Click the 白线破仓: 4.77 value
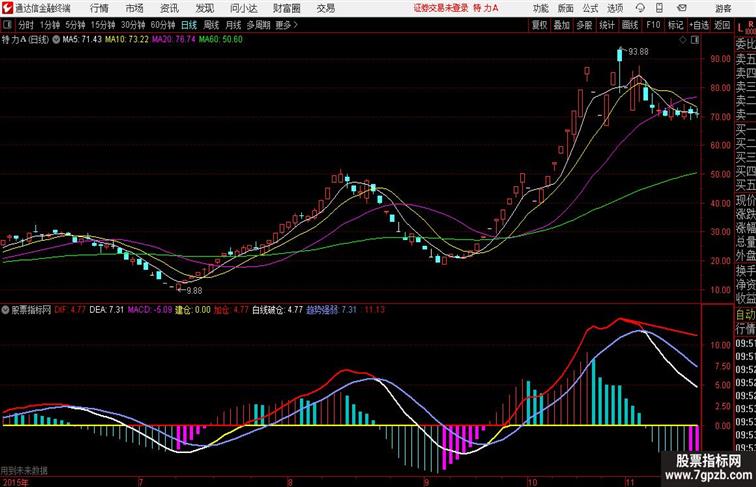This screenshot has width=756, height=487. 278,310
